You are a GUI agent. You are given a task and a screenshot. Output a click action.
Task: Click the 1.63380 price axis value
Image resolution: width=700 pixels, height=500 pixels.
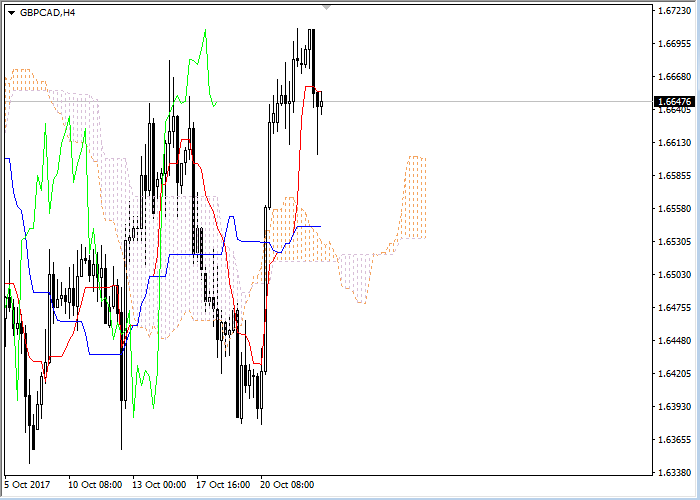tap(674, 472)
